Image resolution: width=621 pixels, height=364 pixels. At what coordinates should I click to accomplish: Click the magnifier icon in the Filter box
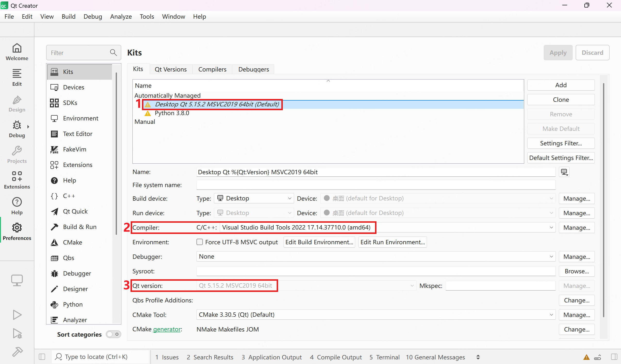pyautogui.click(x=113, y=52)
